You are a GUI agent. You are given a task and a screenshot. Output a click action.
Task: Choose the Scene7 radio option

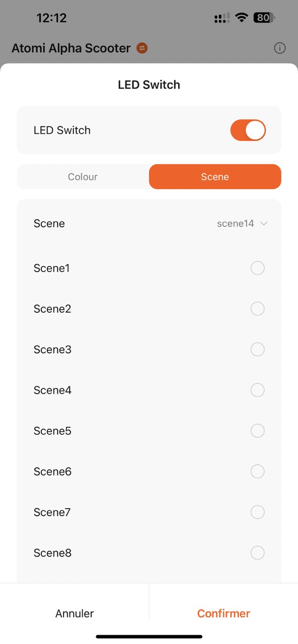point(257,512)
